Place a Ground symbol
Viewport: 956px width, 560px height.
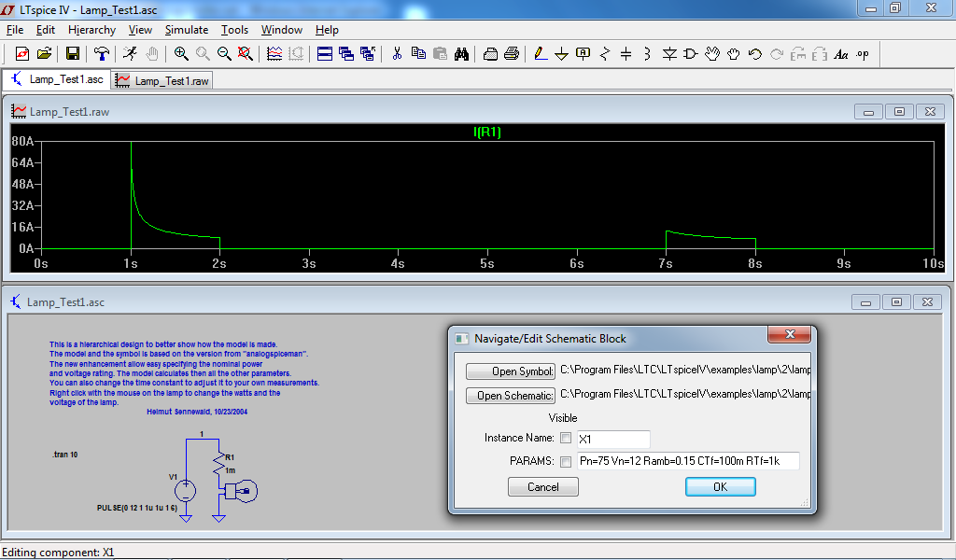coord(561,54)
